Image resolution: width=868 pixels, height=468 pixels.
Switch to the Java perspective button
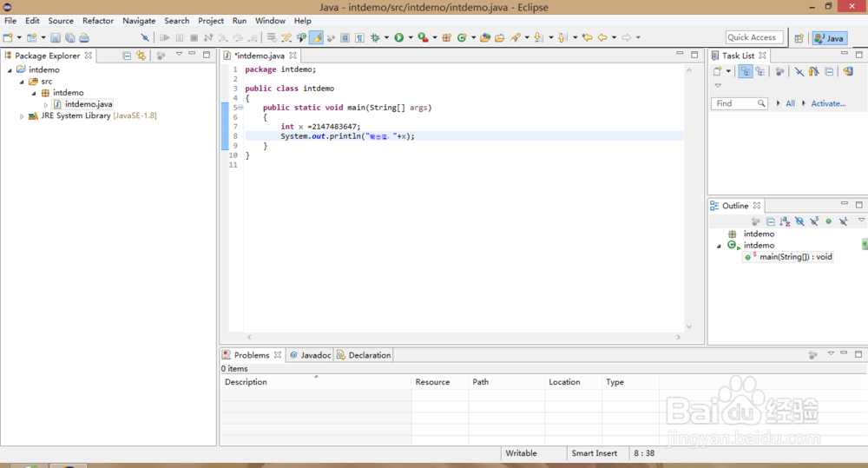(829, 38)
